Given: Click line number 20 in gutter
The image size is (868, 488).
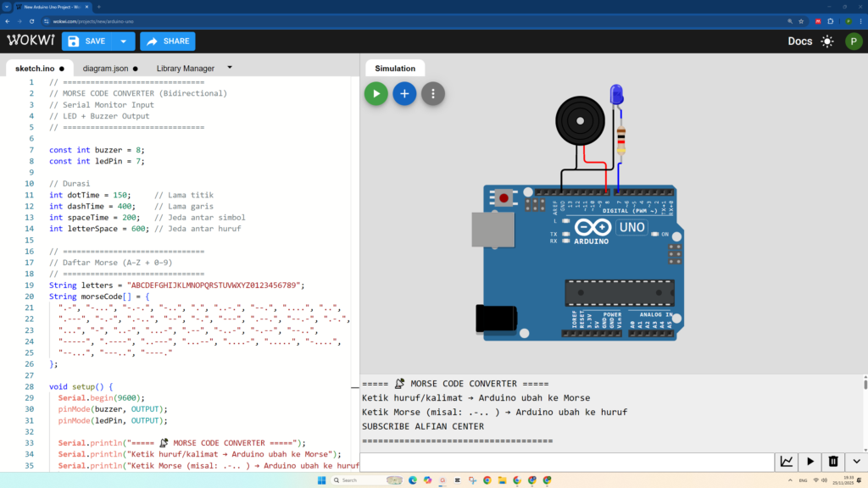Looking at the screenshot, I should [x=30, y=297].
